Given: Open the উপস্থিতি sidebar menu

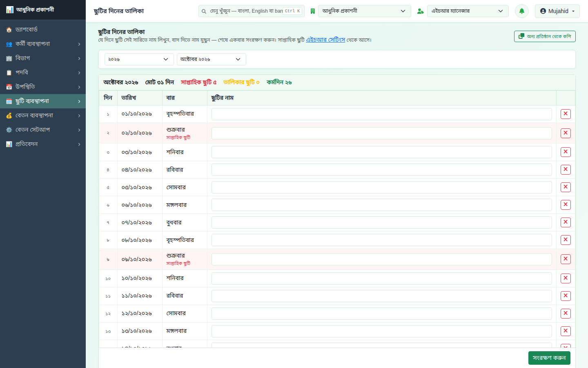Looking at the screenshot, I should click(x=43, y=87).
